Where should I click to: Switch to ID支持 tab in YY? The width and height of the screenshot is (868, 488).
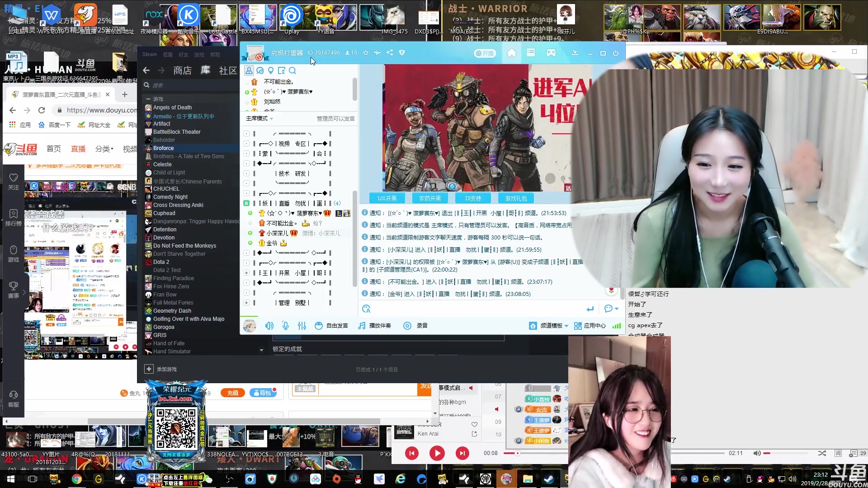tap(473, 198)
